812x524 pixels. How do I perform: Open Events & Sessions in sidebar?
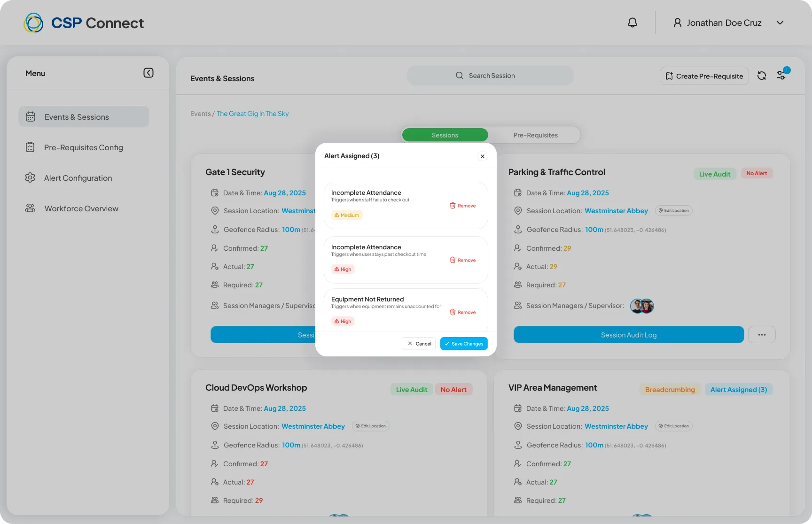tap(84, 116)
